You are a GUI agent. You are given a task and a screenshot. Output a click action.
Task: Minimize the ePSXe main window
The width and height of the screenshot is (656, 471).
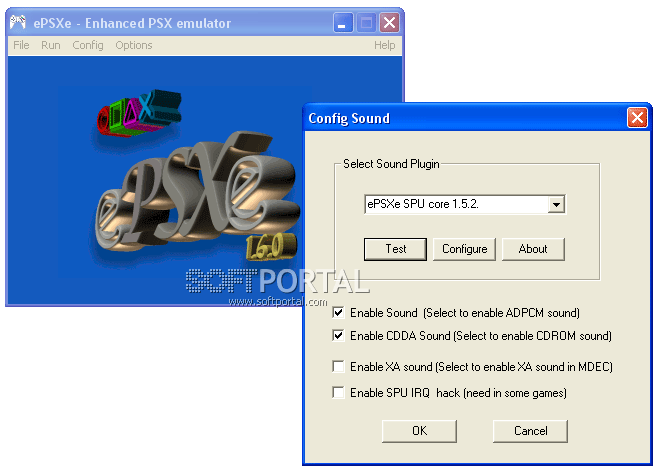point(343,23)
